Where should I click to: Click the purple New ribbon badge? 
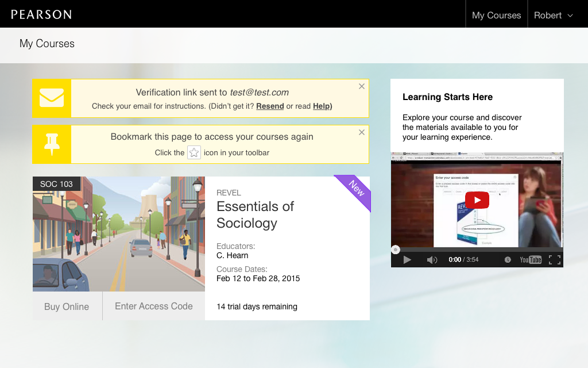(x=354, y=190)
